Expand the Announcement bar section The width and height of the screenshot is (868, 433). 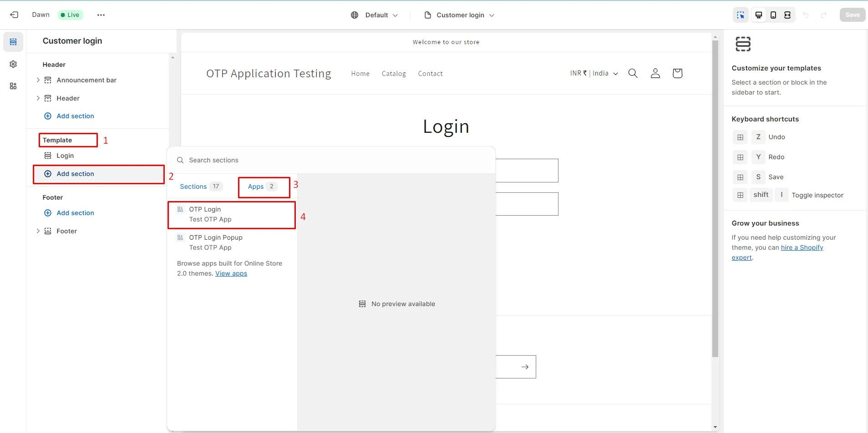[x=38, y=80]
